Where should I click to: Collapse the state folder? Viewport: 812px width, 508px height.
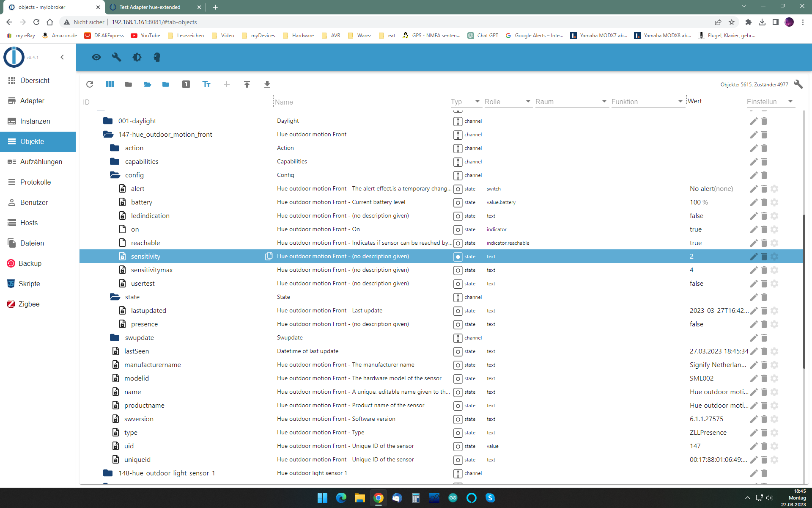[115, 297]
